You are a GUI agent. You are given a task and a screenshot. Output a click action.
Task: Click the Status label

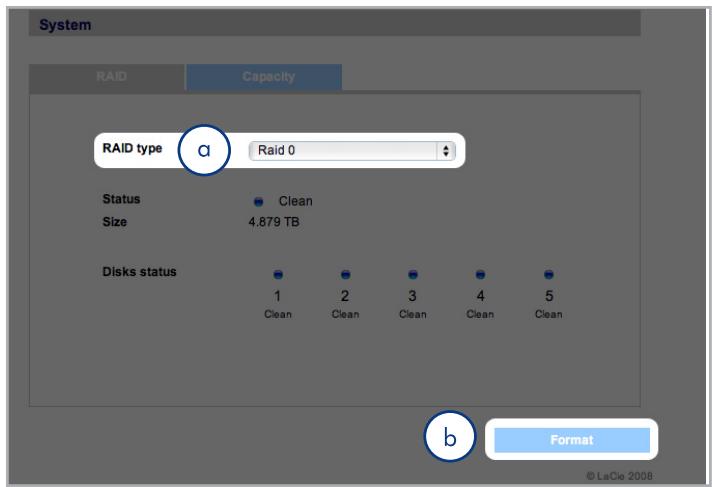click(x=121, y=199)
